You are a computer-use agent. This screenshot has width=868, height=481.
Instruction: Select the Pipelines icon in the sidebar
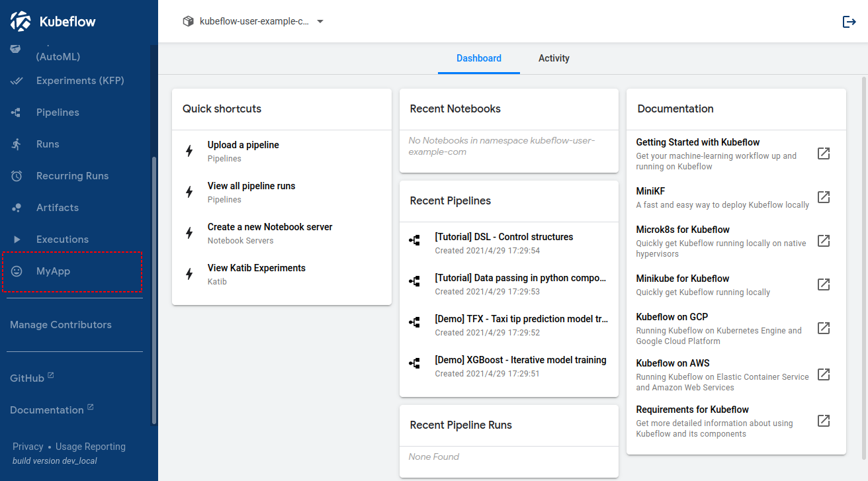pyautogui.click(x=15, y=112)
